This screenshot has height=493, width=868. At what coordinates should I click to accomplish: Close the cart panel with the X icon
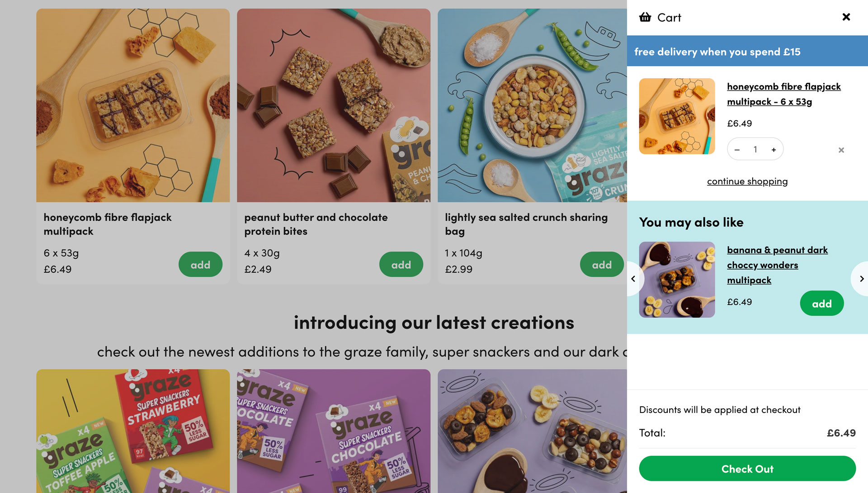pyautogui.click(x=846, y=17)
